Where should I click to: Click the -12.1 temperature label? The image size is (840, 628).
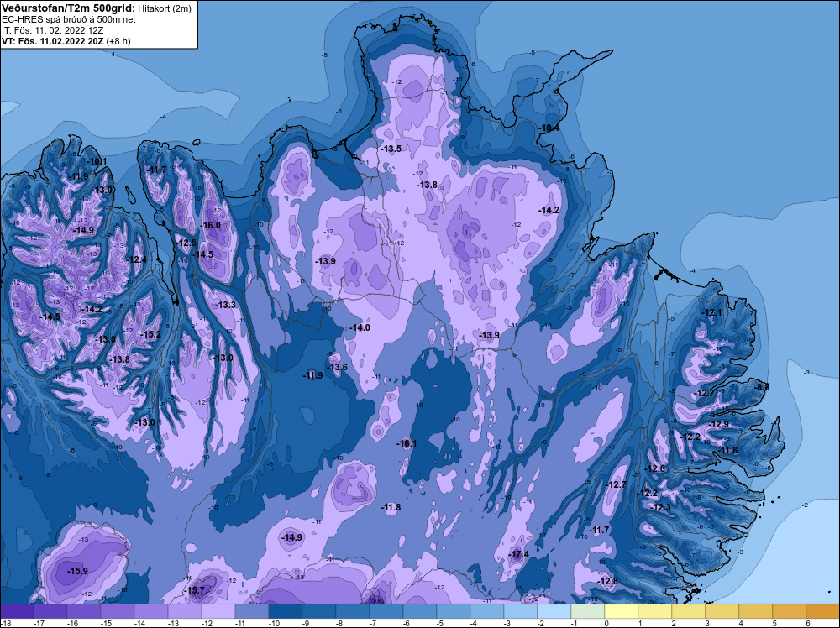(712, 312)
